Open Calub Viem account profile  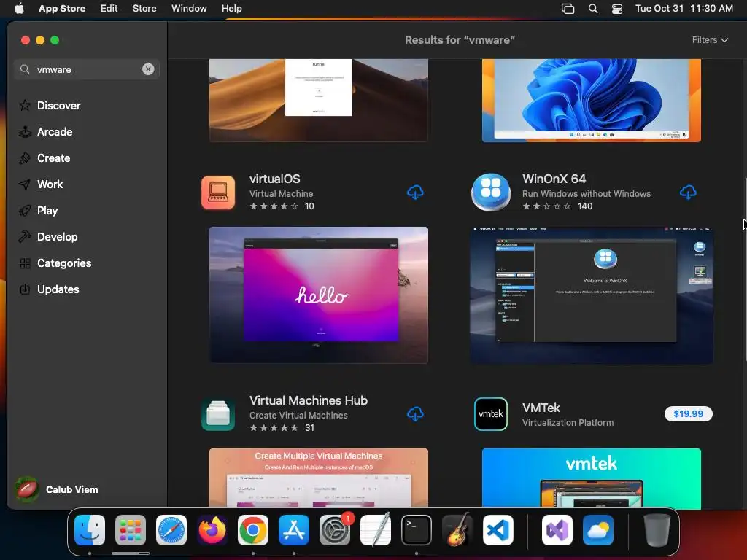click(x=56, y=489)
